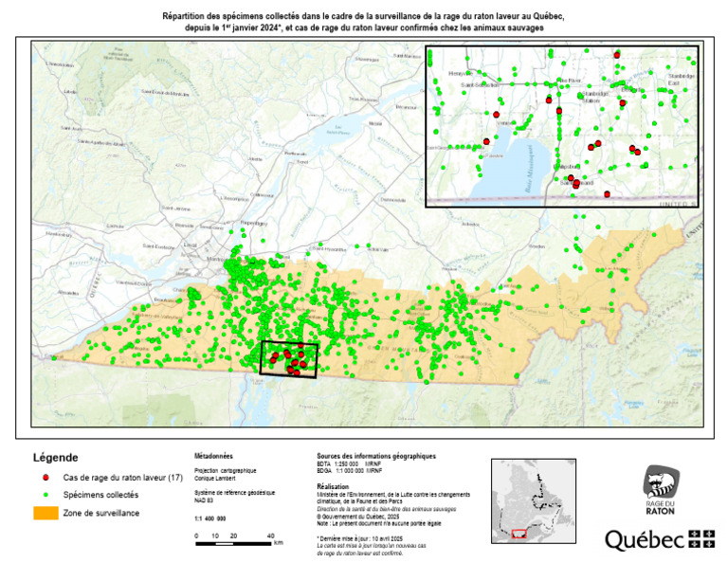Click "Système de référence géodésique" text

pos(234,493)
